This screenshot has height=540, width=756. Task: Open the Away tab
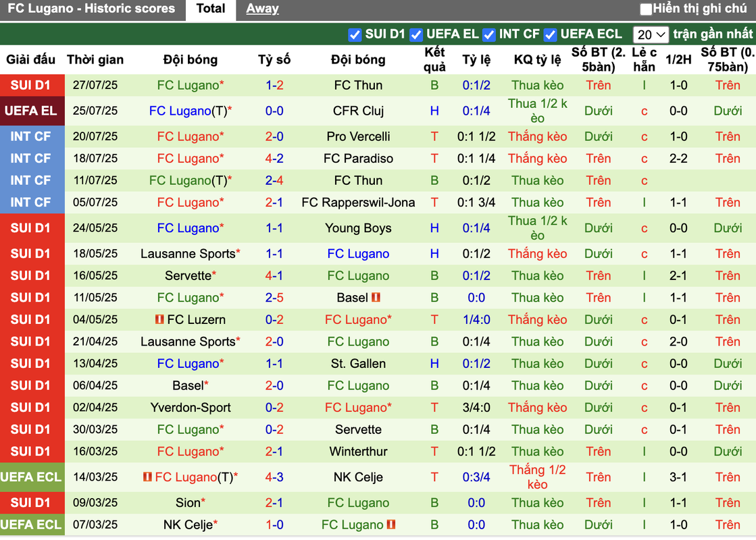pyautogui.click(x=262, y=9)
